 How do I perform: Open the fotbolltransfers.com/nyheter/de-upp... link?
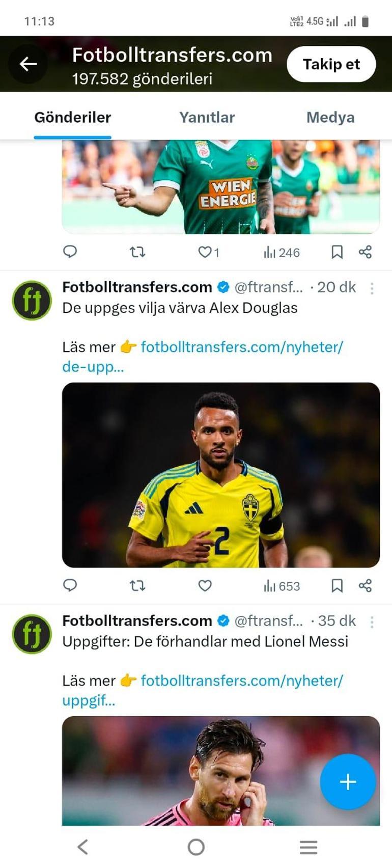click(203, 357)
